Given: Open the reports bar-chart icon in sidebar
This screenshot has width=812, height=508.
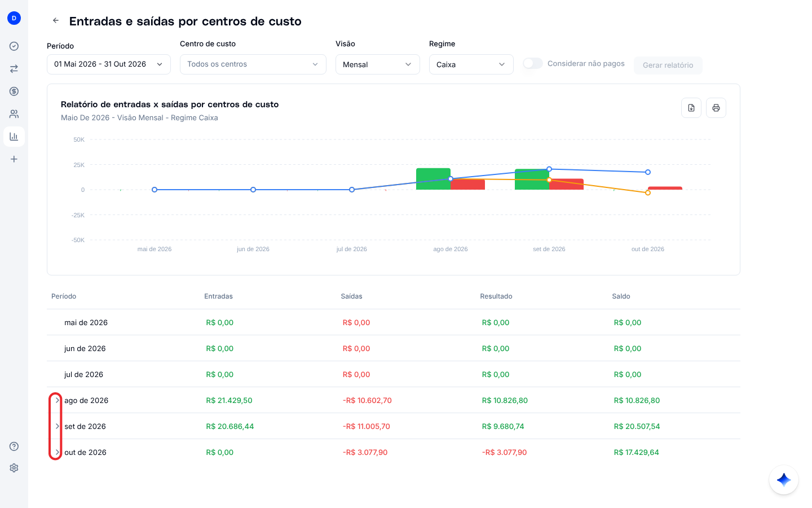Looking at the screenshot, I should [x=14, y=137].
